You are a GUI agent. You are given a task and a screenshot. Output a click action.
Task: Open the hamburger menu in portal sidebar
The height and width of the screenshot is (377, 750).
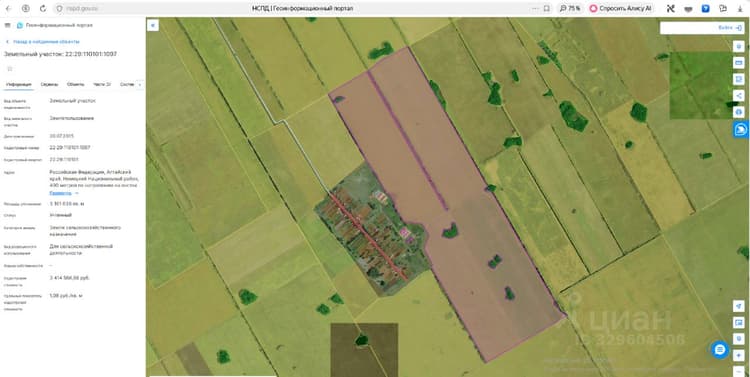click(7, 25)
